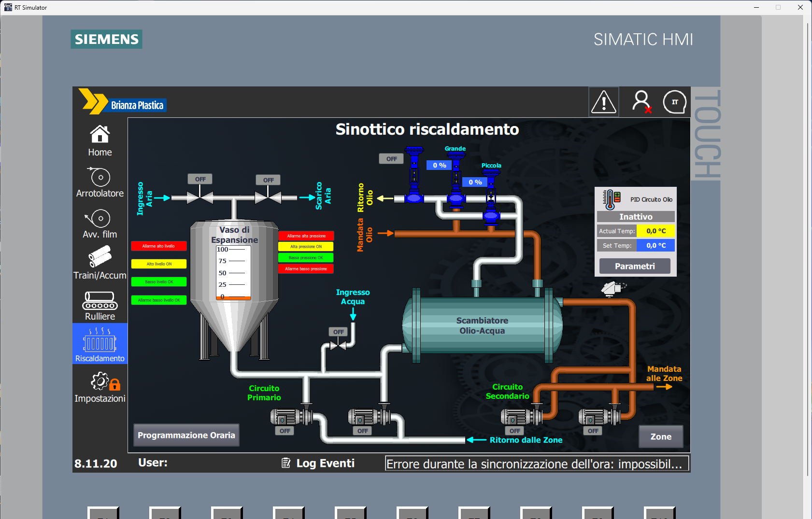The width and height of the screenshot is (812, 519).
Task: Click the Brianza Plastica logo
Action: click(x=123, y=101)
